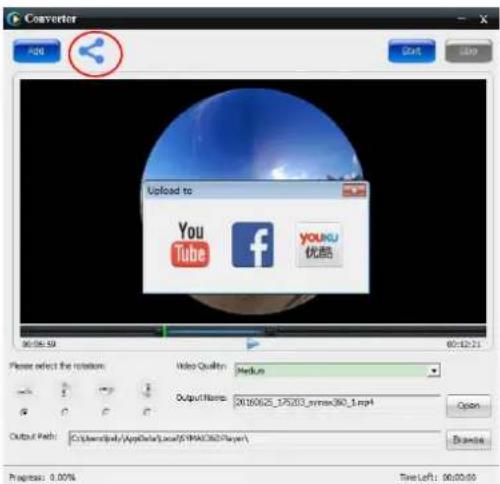This screenshot has width=500, height=484.
Task: Click the first rotation orientation icon
Action: [24, 391]
